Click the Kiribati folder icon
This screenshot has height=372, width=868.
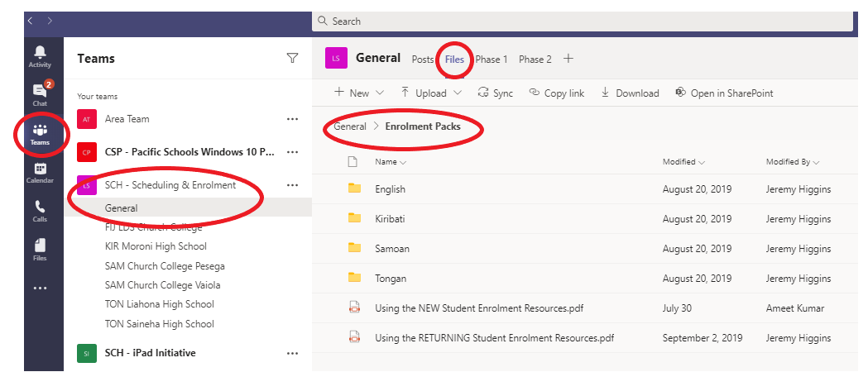pyautogui.click(x=354, y=218)
